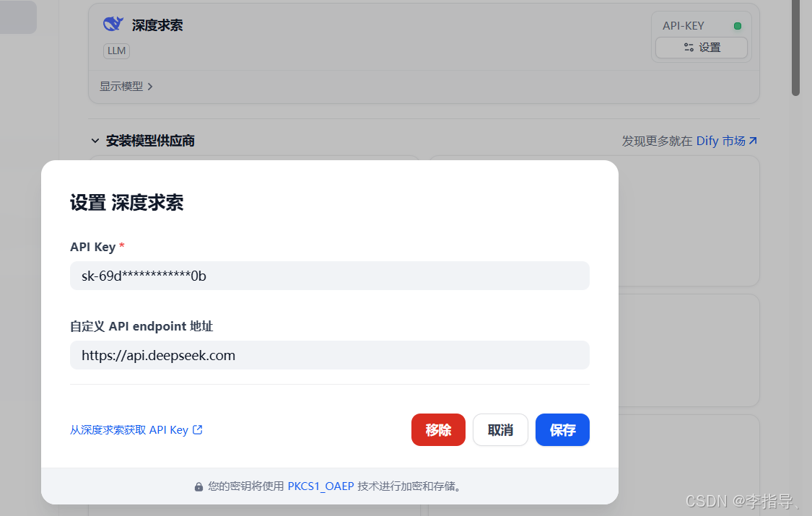Collapse the 安装模型供应商 section

[95, 141]
